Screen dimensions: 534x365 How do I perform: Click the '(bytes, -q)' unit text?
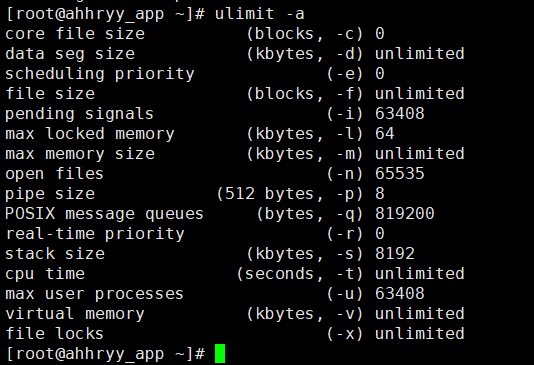(x=310, y=214)
